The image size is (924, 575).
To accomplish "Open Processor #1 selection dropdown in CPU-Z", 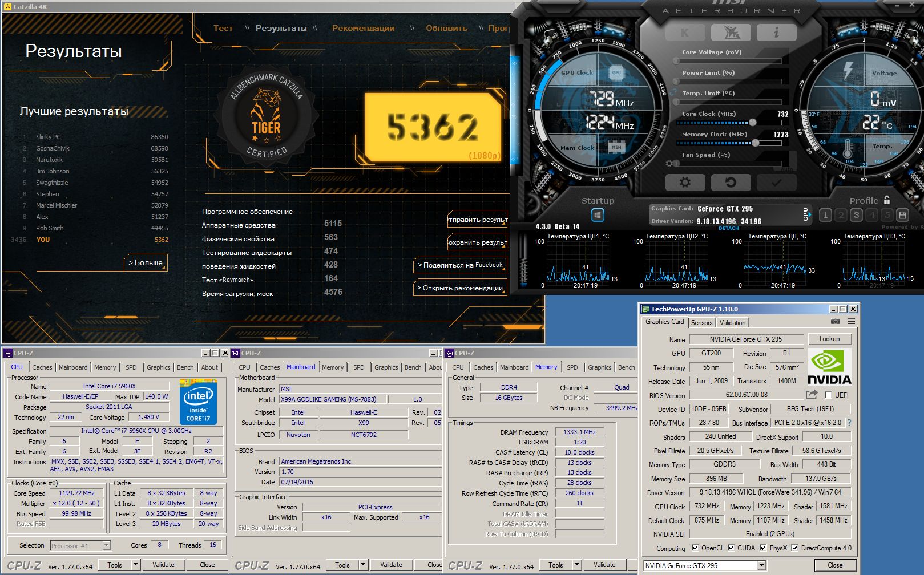I will pyautogui.click(x=106, y=545).
